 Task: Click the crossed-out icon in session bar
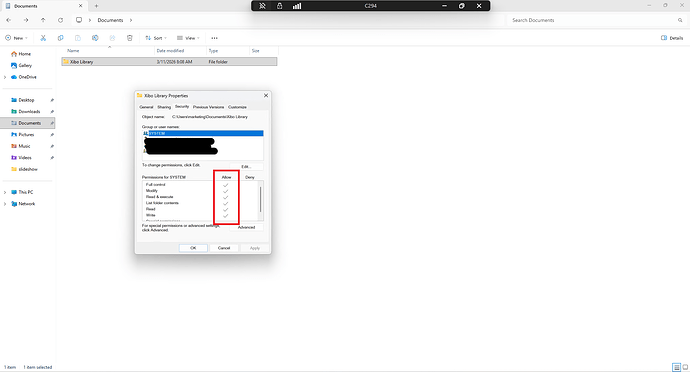(262, 6)
